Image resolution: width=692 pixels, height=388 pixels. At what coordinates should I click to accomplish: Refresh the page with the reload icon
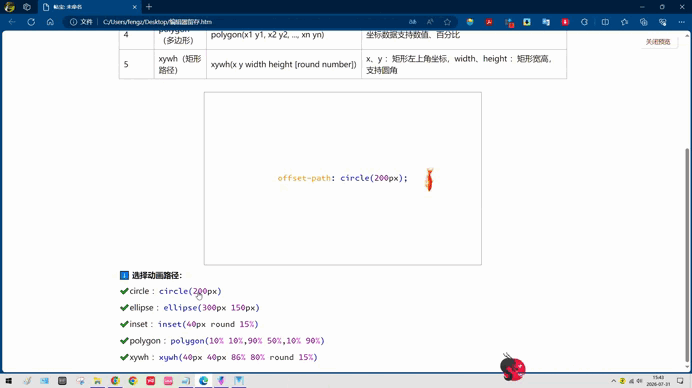click(x=31, y=22)
